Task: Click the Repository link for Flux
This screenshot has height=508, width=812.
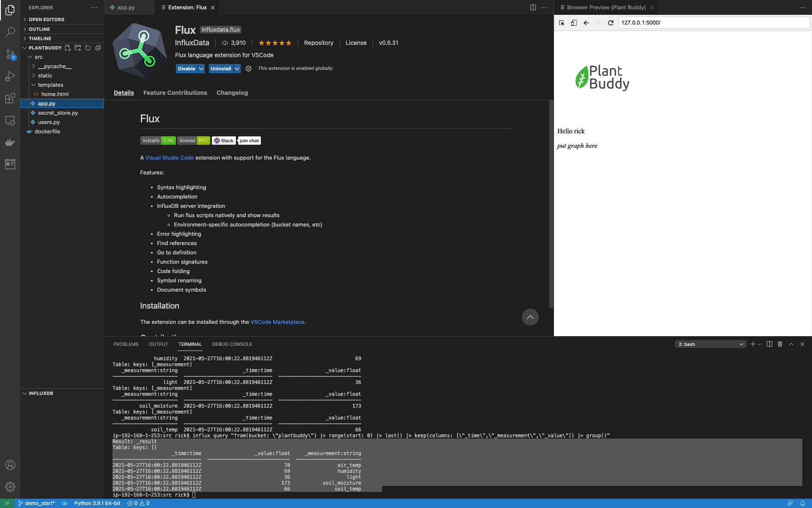Action: [318, 42]
